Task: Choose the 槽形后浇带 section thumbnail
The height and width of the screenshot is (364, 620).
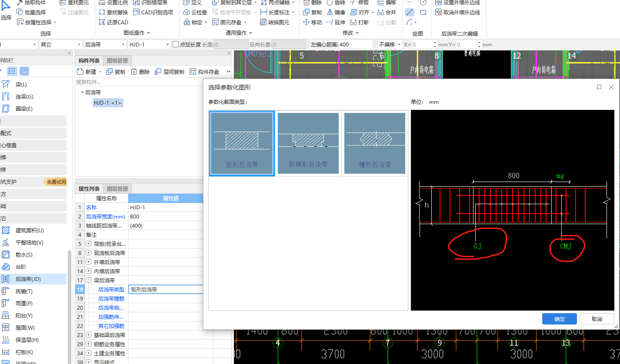Action: 375,143
